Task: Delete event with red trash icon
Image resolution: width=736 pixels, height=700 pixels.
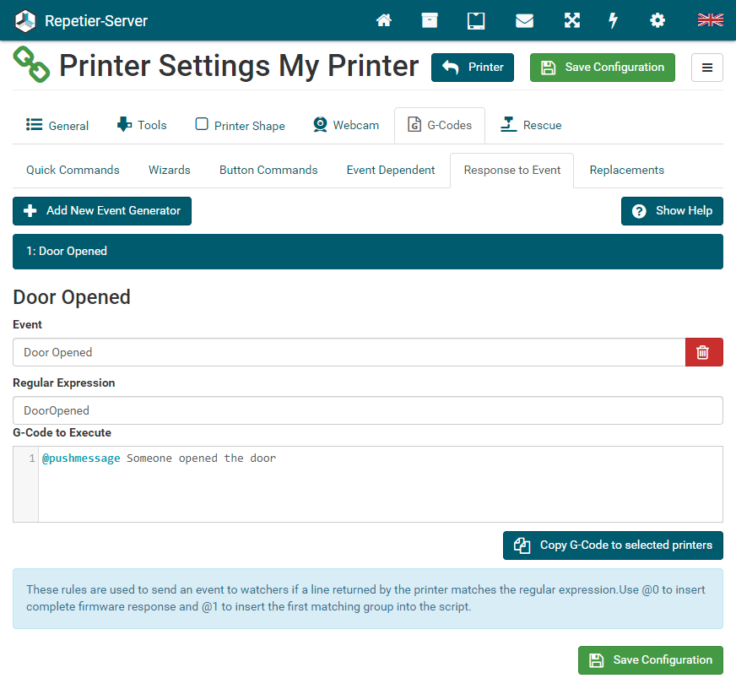Action: point(703,352)
